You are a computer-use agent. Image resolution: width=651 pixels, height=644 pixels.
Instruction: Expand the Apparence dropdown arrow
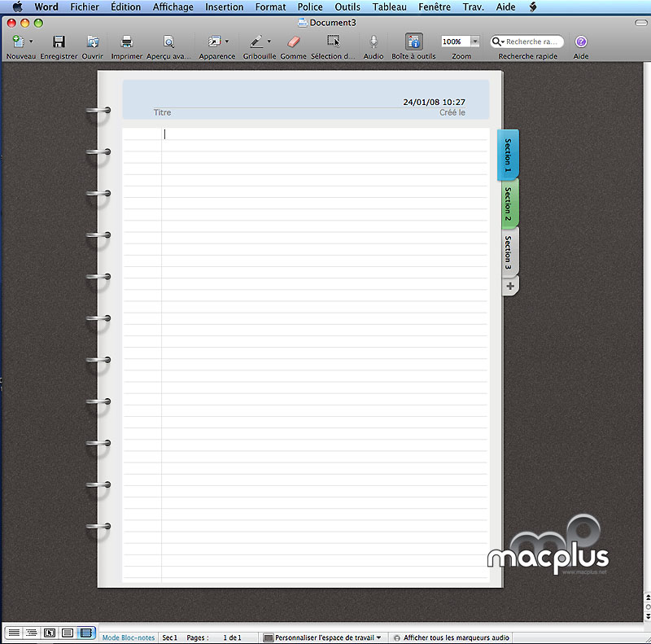click(x=227, y=42)
